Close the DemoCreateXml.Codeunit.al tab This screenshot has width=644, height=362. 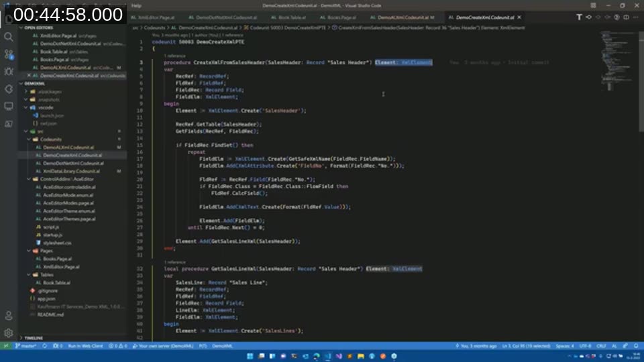click(519, 17)
